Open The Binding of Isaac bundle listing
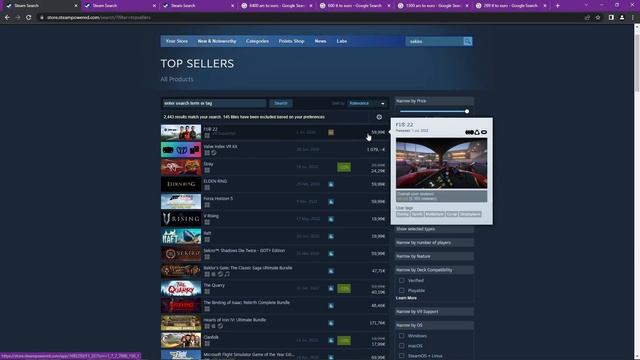This screenshot has height=360, width=640. coord(274,306)
